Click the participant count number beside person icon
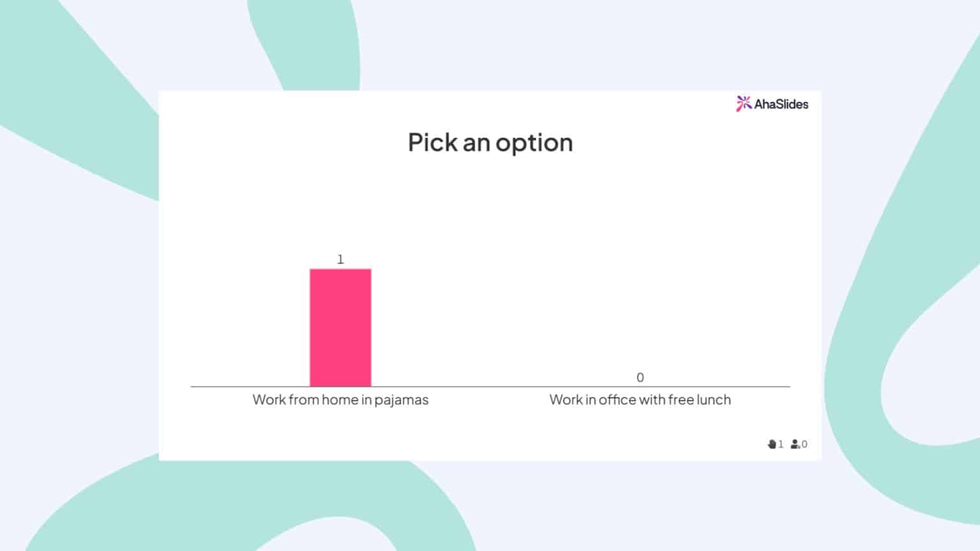980x551 pixels. tap(805, 444)
